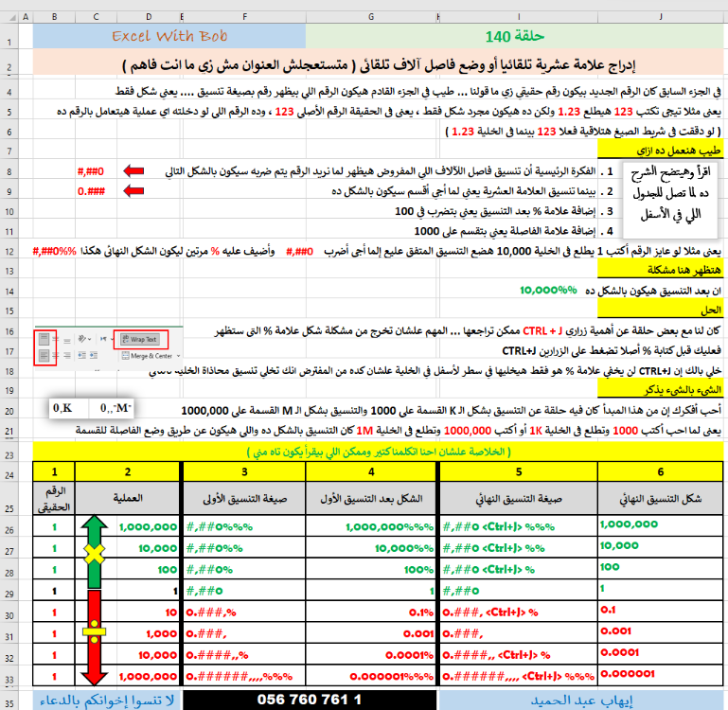The height and width of the screenshot is (710, 728).
Task: Select red arrow shape pointing to #,##0
Action: (133, 171)
